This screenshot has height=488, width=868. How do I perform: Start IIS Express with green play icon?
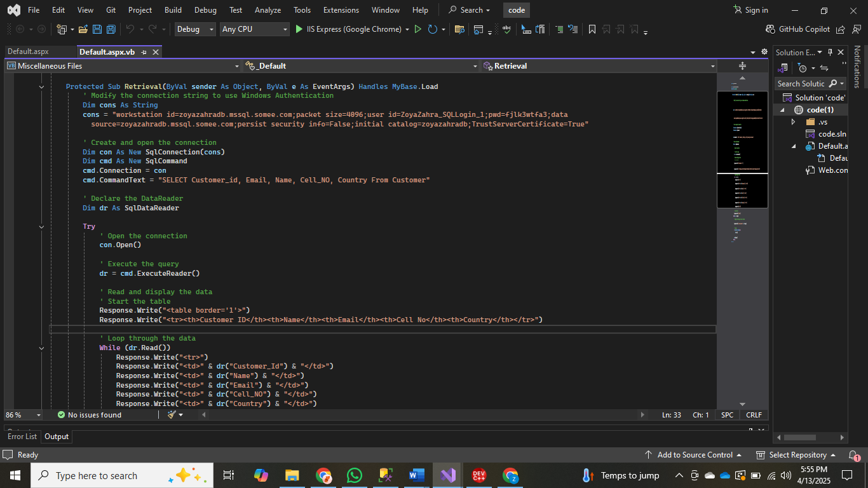click(299, 29)
